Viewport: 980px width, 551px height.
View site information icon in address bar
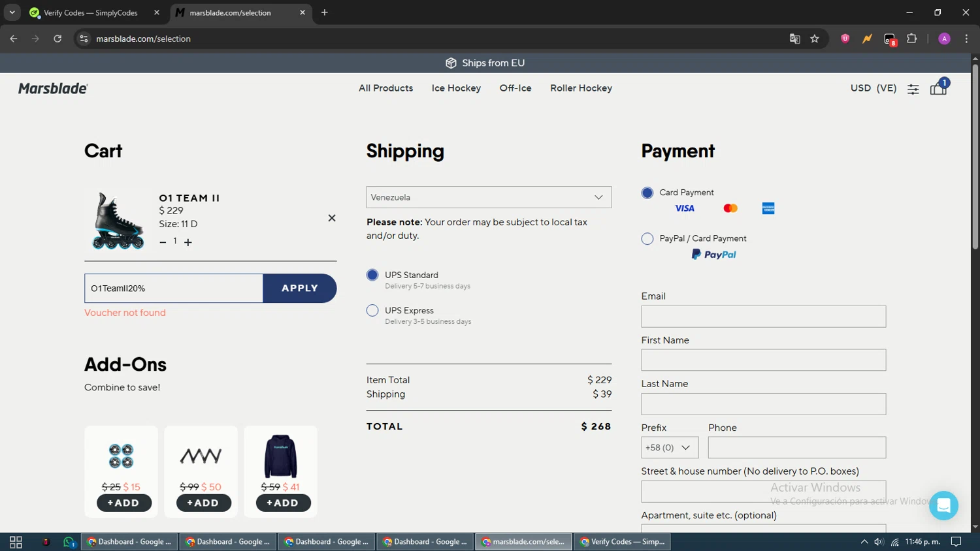84,39
